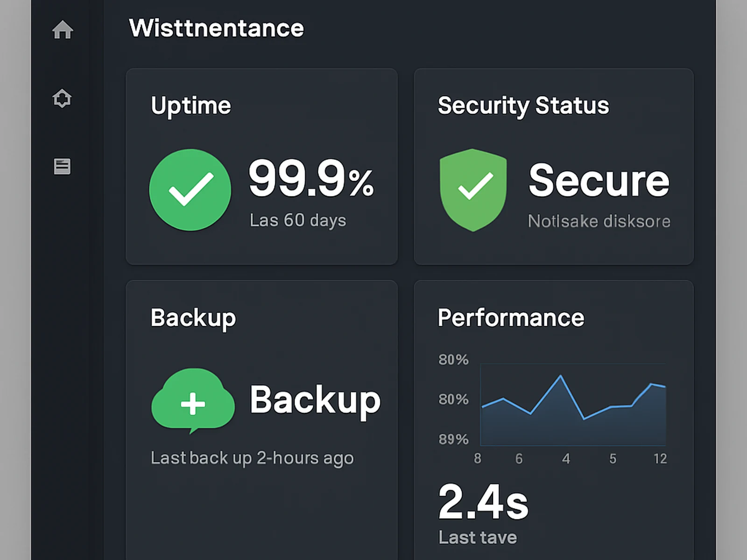Open the Security Status card heading
747x560 pixels.
(523, 105)
